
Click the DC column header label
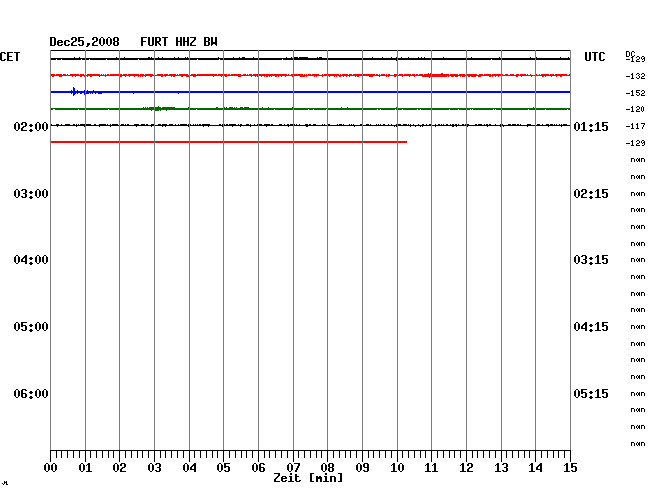point(630,54)
